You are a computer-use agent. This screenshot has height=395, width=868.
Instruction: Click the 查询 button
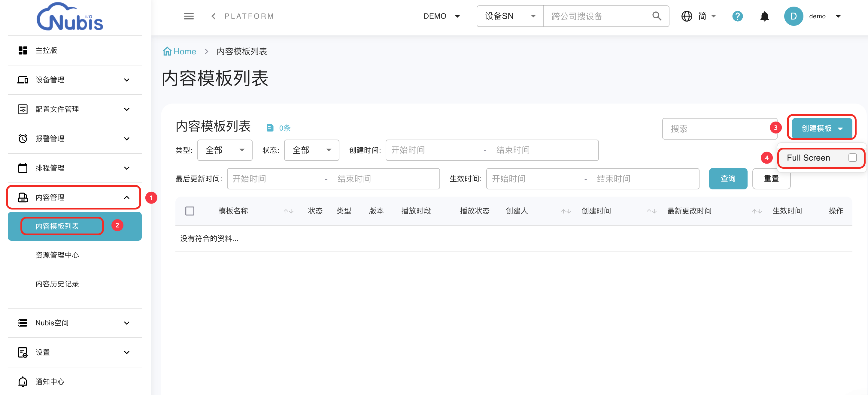728,179
